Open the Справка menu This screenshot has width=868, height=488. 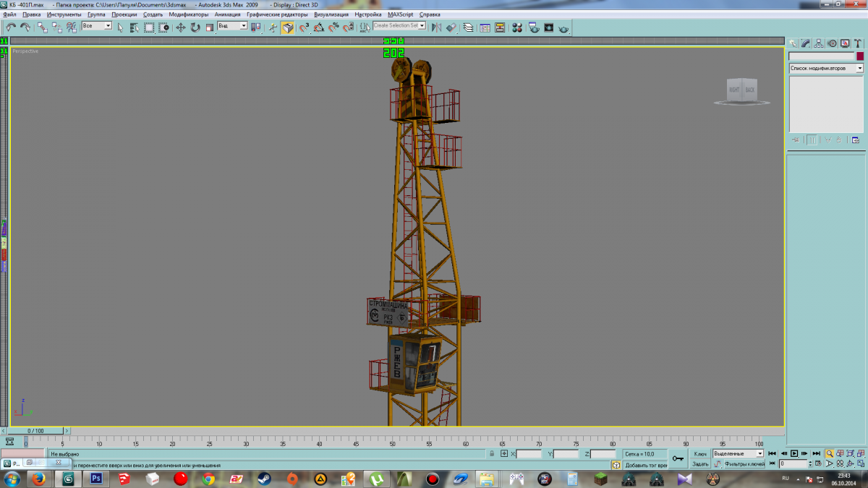click(x=430, y=14)
